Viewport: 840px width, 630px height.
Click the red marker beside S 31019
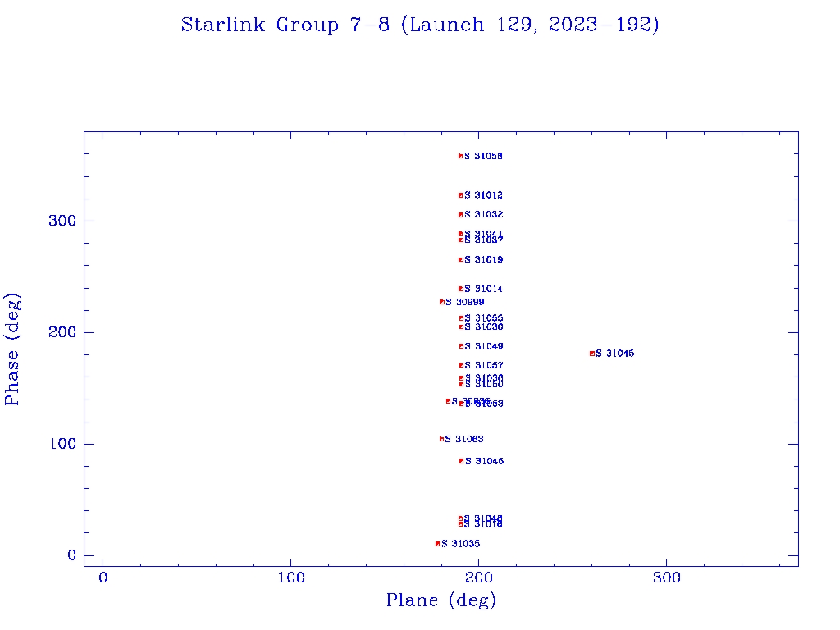[x=461, y=260]
